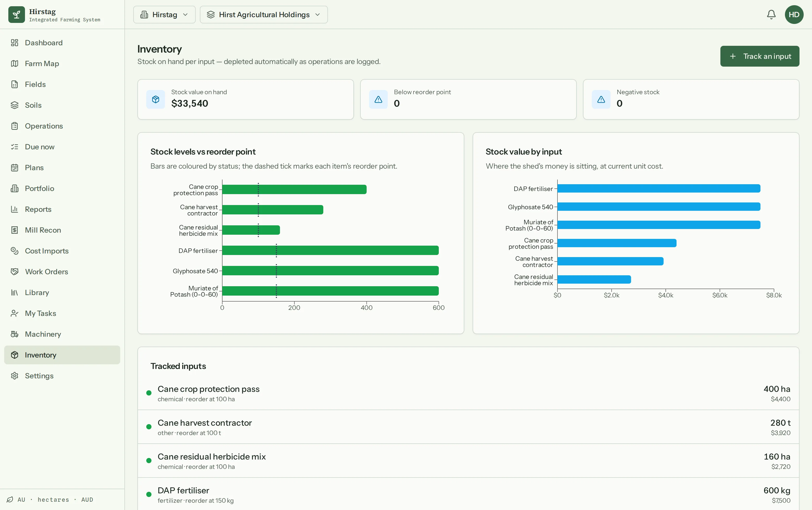The height and width of the screenshot is (510, 812).
Task: Open Work Orders from sidebar
Action: click(62, 272)
